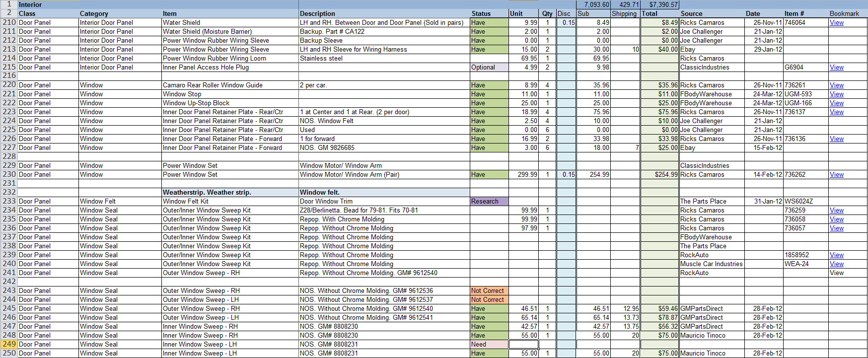This screenshot has height=358, width=868.
Task: Click View link for the 299.99 Power Window Set
Action: coord(836,174)
